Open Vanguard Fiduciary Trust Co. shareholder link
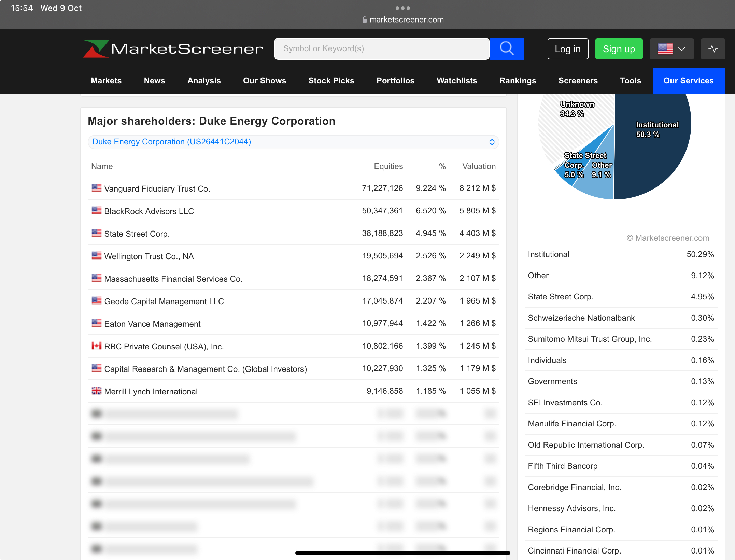Image resolution: width=735 pixels, height=560 pixels. point(157,188)
